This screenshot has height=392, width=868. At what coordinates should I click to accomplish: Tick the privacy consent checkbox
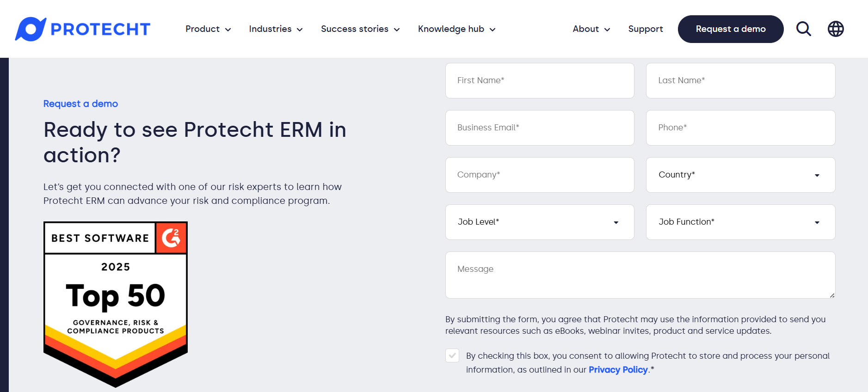(x=452, y=355)
